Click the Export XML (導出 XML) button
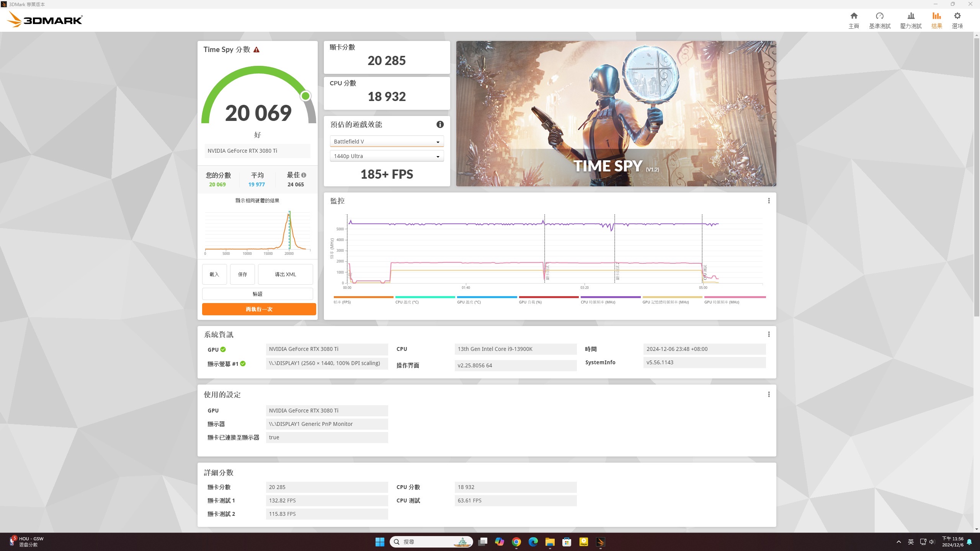This screenshot has height=551, width=980. coord(286,274)
